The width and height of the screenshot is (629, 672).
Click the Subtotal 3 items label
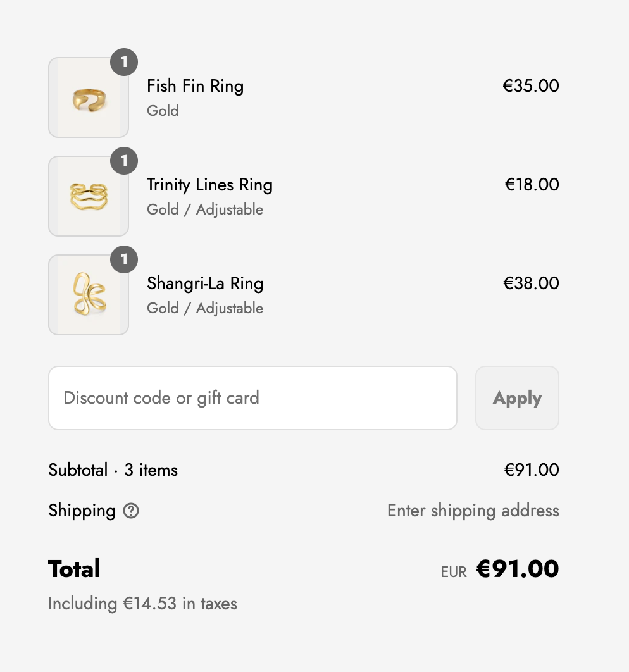113,470
